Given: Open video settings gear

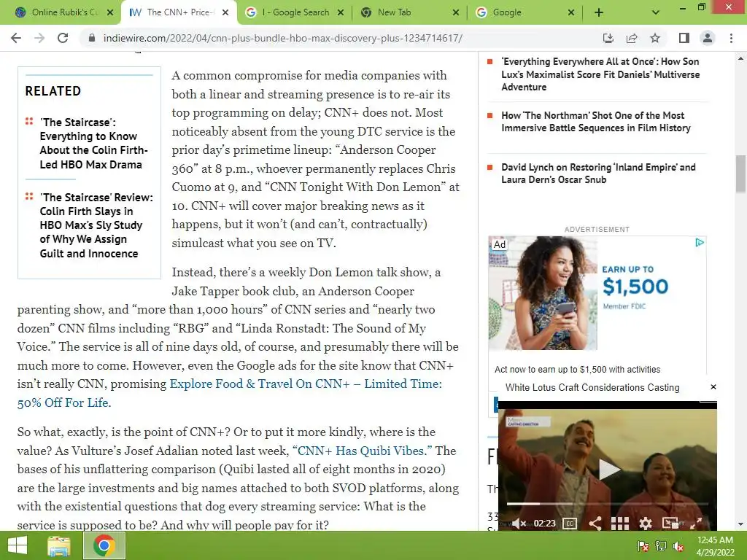Looking at the screenshot, I should [645, 524].
